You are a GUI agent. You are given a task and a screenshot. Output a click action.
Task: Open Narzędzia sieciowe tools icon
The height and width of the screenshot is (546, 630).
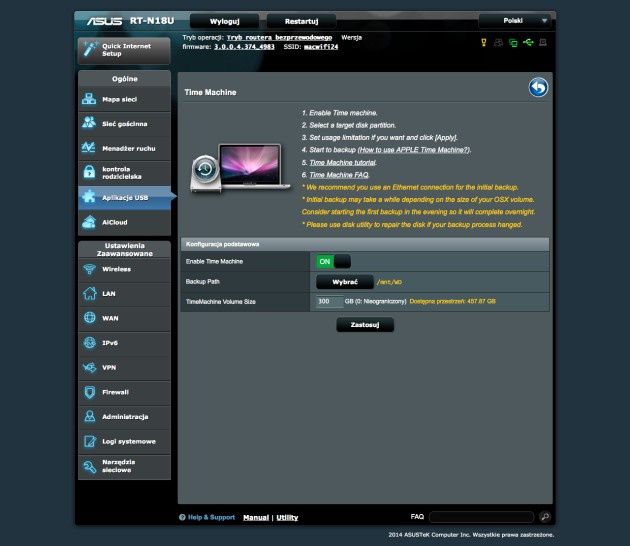pos(89,466)
